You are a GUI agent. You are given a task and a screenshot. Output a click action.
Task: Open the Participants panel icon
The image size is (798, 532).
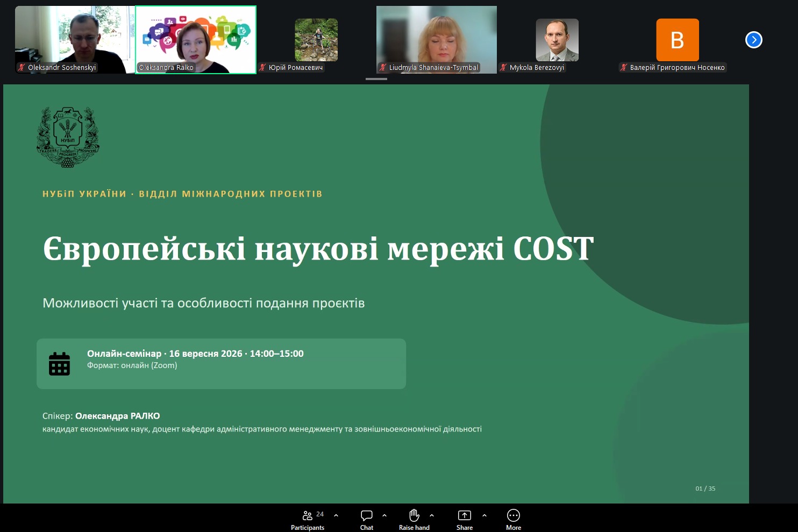(308, 515)
